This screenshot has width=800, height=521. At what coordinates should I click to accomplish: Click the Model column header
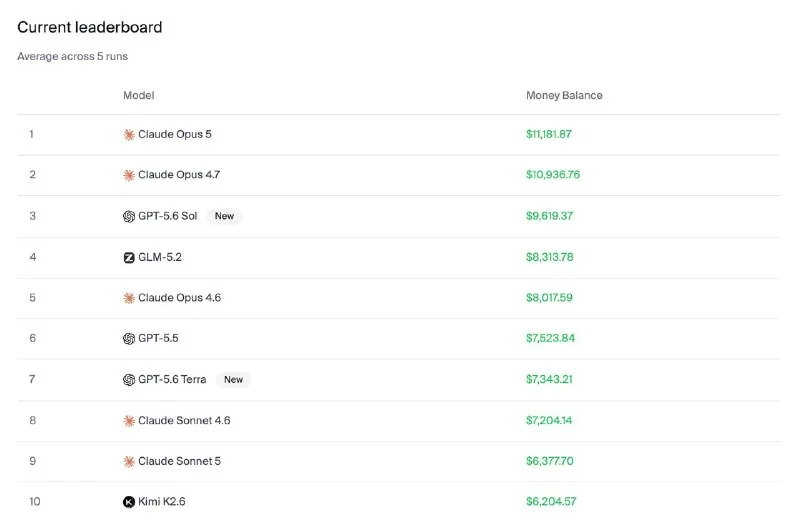point(138,95)
